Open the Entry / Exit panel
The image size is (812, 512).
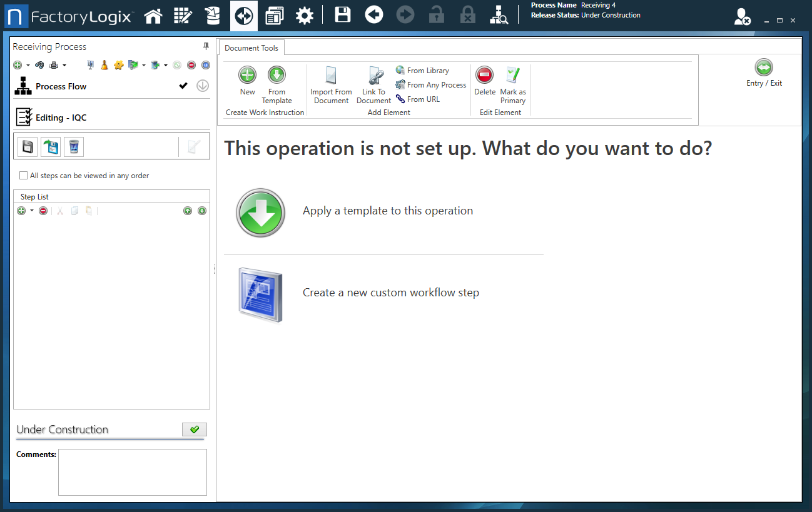coord(763,71)
